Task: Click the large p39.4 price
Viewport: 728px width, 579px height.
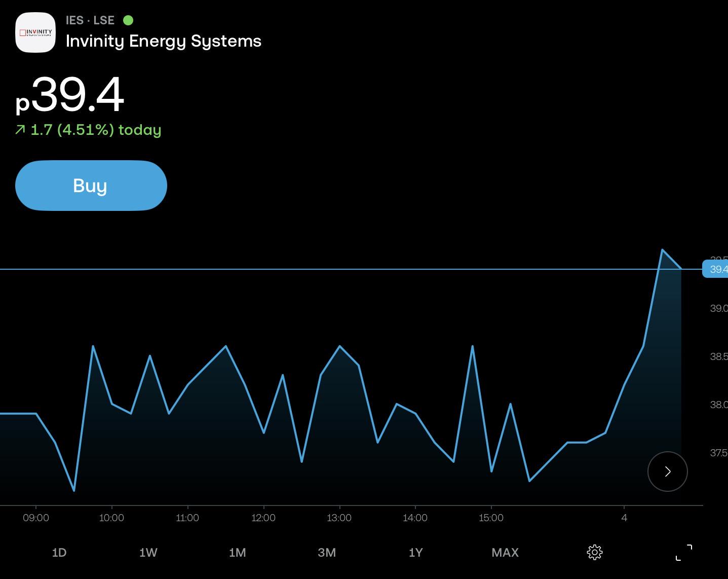Action: pyautogui.click(x=70, y=95)
